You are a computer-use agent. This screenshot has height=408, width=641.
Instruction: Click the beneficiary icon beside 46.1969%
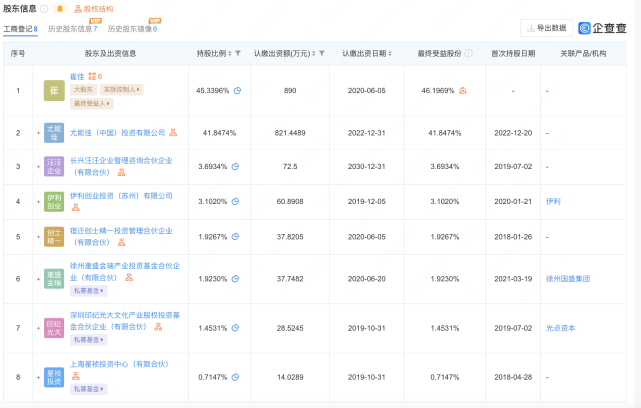(x=462, y=91)
